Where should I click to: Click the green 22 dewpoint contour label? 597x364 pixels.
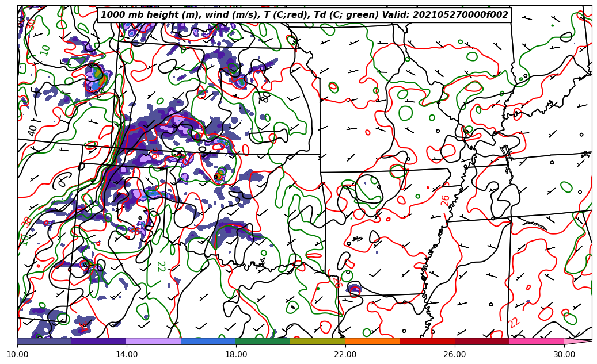click(161, 266)
